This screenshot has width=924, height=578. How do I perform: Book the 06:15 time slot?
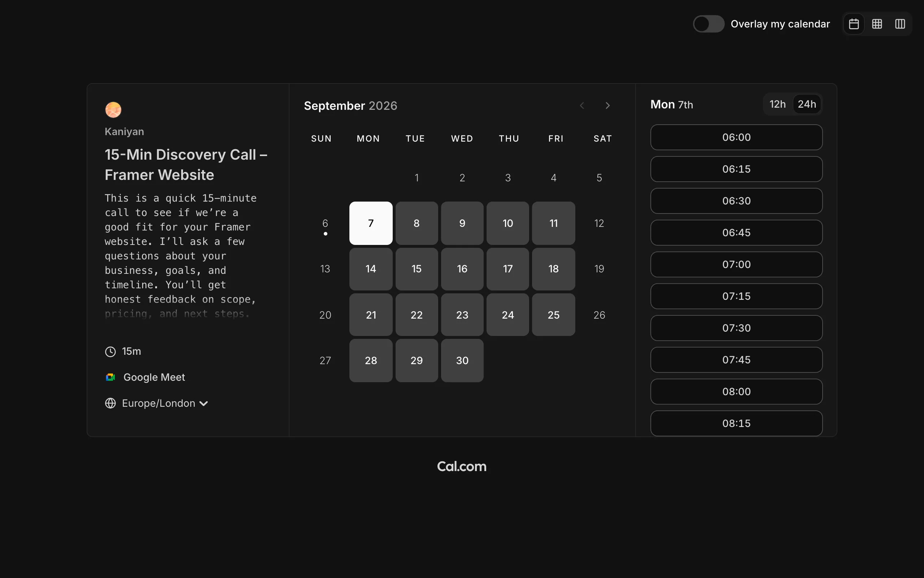[736, 169]
